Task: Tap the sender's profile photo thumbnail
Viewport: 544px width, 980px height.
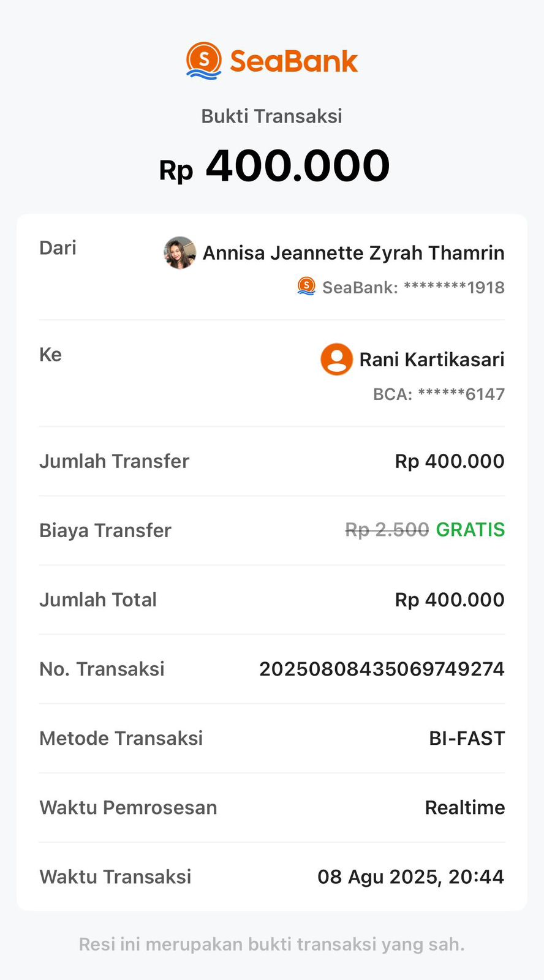Action: 179,252
